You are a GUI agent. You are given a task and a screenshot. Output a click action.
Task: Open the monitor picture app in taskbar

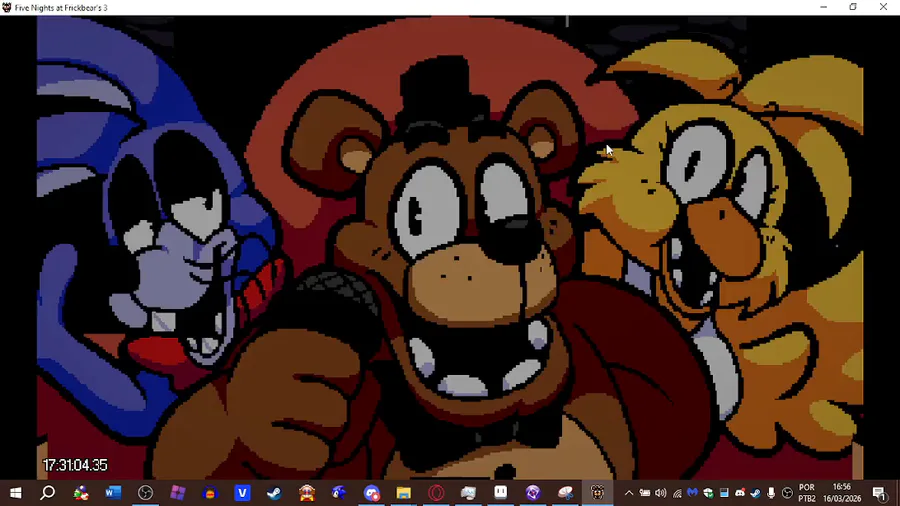(468, 493)
